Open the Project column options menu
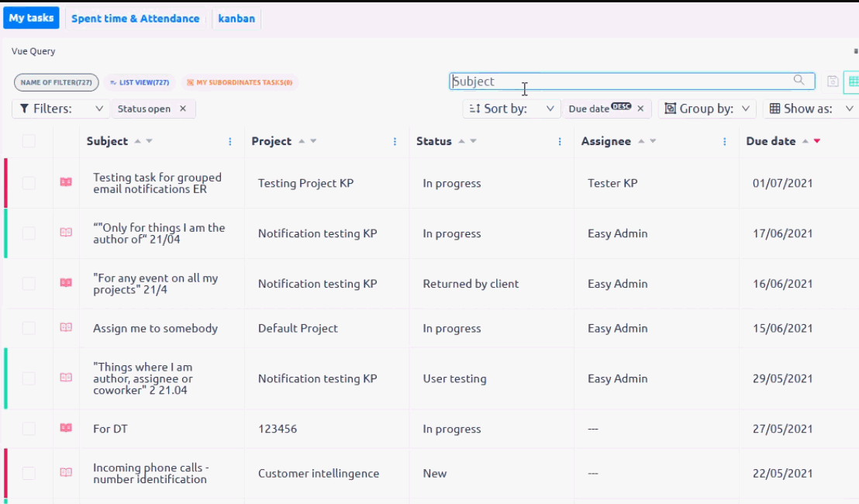Viewport: 859px width, 504px height. coord(395,142)
